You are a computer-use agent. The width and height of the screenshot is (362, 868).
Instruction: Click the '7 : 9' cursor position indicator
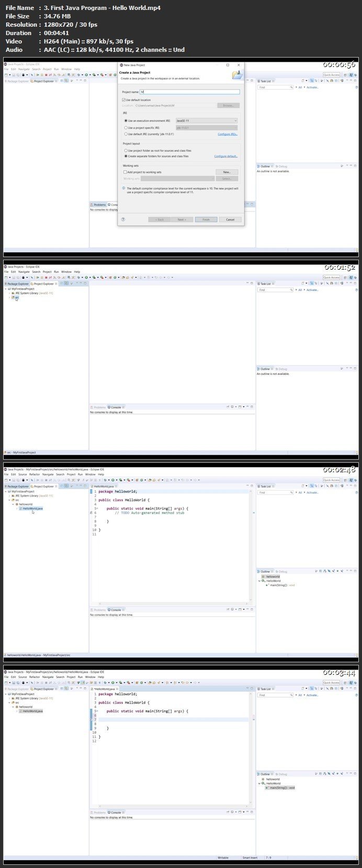[x=268, y=858]
